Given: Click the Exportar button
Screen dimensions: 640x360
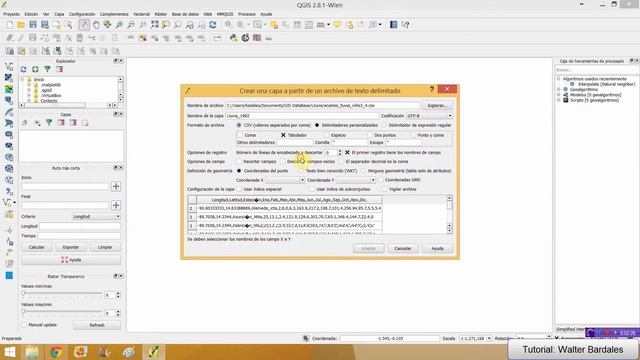Looking at the screenshot, I should (71, 247).
